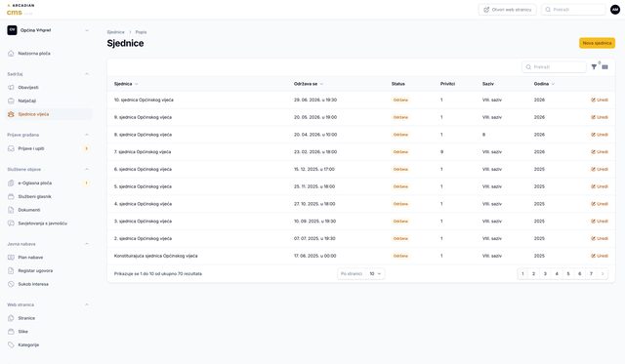This screenshot has height=364, width=625.
Task: Collapse the Službene objave section
Action: click(87, 169)
